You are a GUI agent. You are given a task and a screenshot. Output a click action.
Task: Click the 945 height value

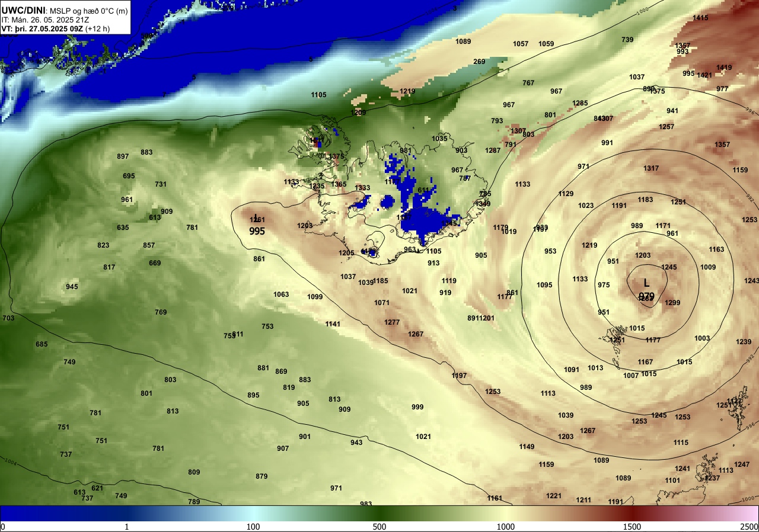72,287
